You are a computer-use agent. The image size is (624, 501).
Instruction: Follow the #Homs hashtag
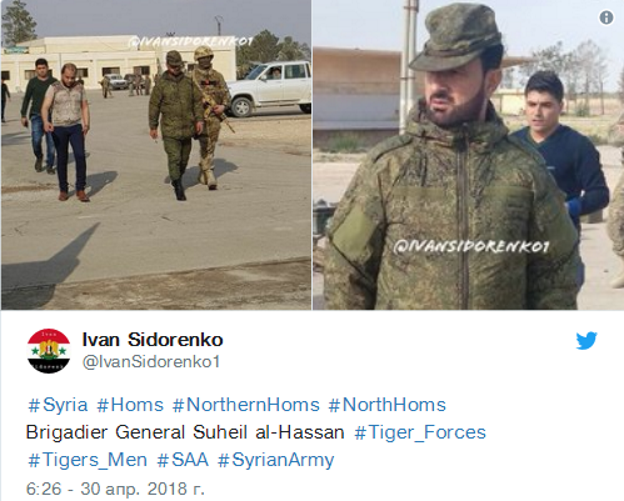130,405
